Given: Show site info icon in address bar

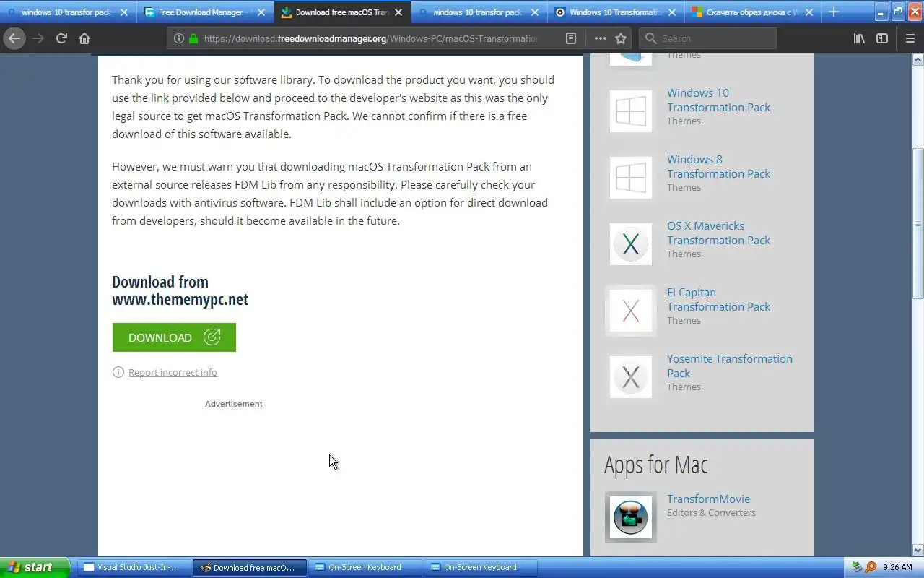Looking at the screenshot, I should 179,38.
